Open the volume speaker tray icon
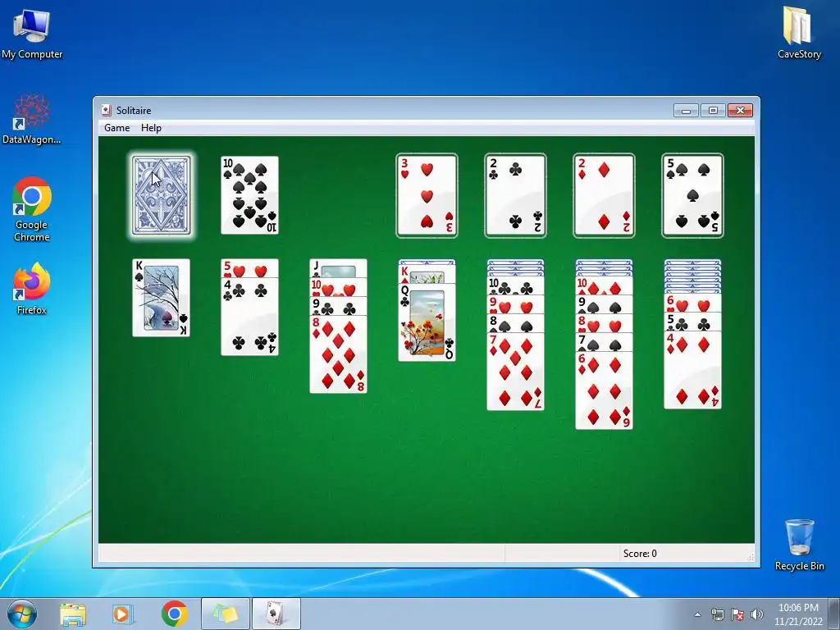Screen dimensions: 840x630 (x=757, y=614)
